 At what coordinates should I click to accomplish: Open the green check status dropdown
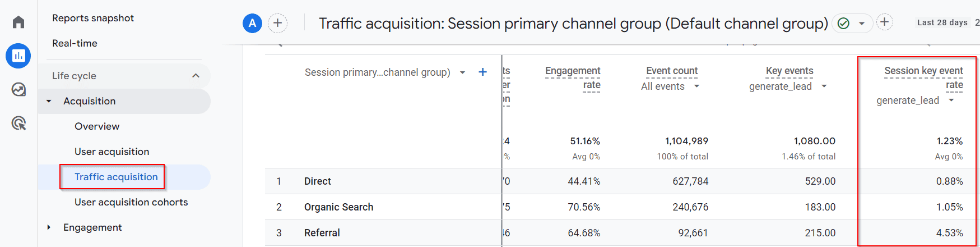[x=852, y=23]
